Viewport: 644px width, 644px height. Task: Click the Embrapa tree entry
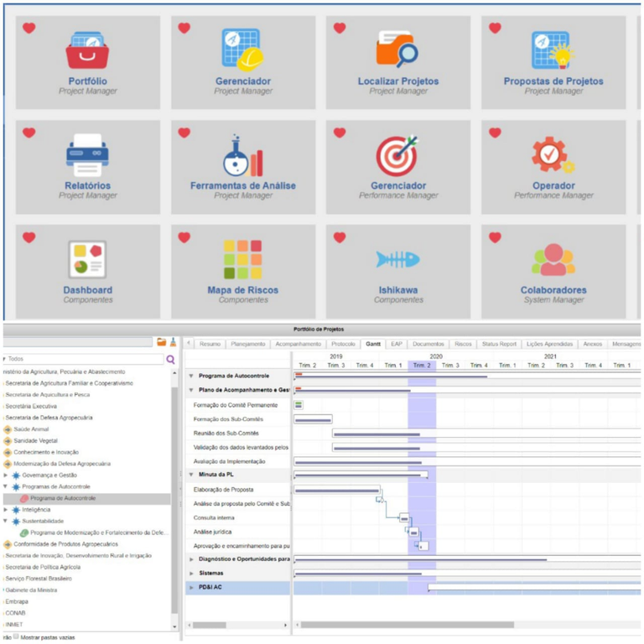click(x=17, y=601)
